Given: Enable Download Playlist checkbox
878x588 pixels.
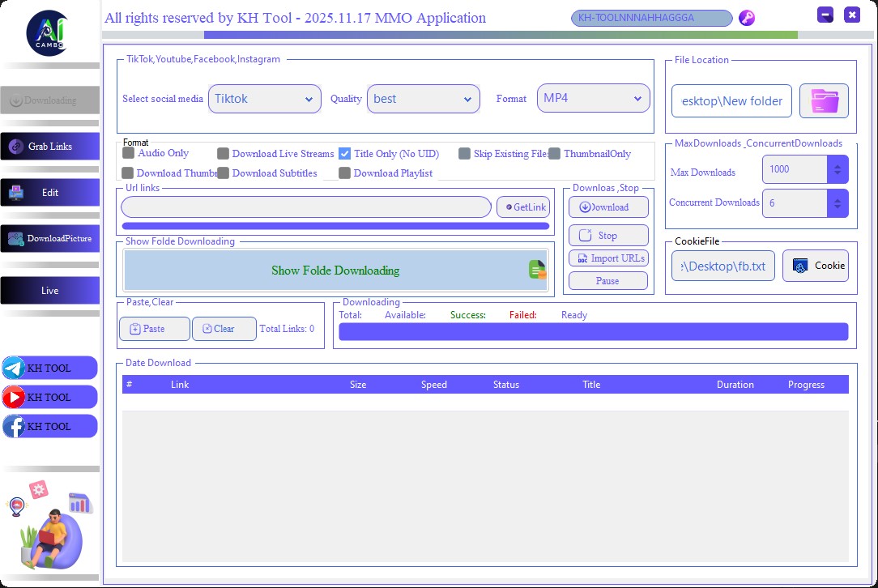Looking at the screenshot, I should tap(345, 173).
